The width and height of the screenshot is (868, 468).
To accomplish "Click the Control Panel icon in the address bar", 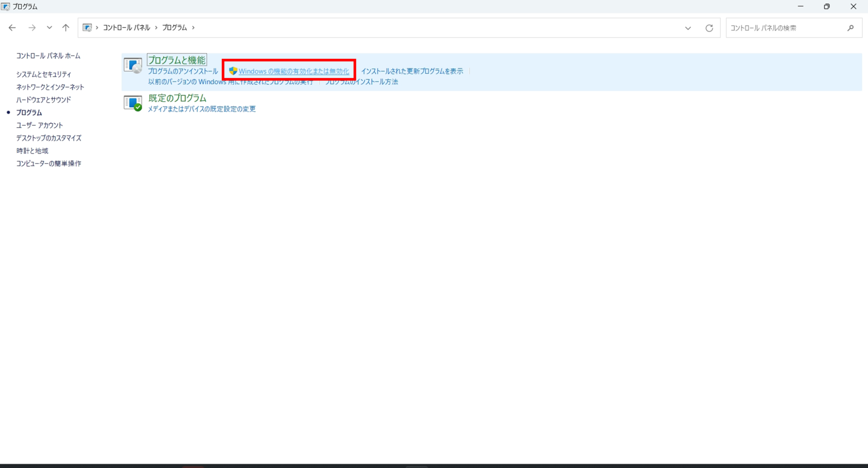I will (x=88, y=27).
